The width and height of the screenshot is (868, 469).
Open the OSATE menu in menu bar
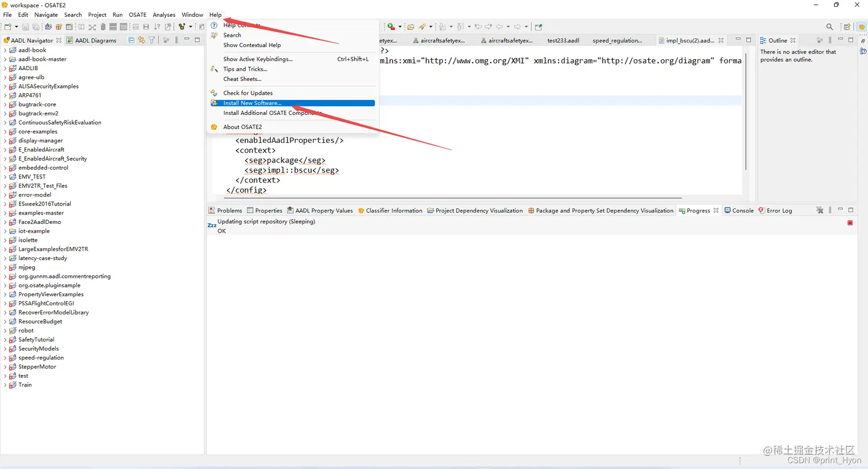(137, 15)
